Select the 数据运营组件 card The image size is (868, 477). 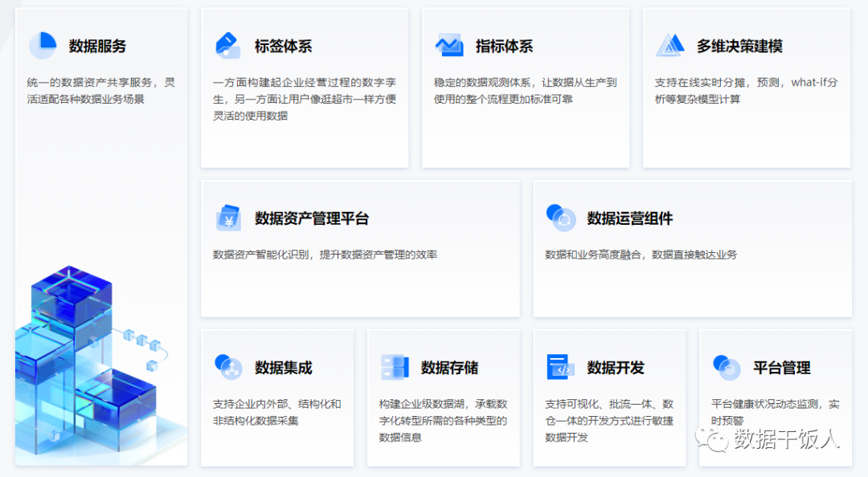[x=693, y=249]
